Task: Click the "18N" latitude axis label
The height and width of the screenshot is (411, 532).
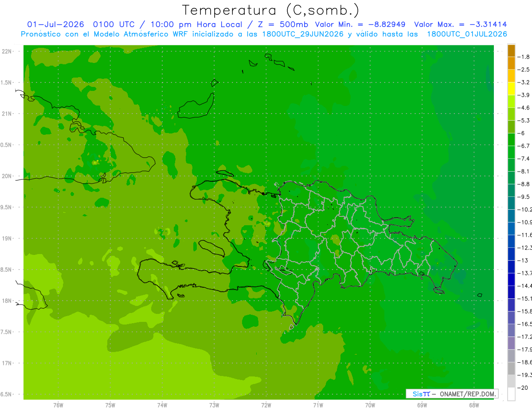Action: point(6,301)
